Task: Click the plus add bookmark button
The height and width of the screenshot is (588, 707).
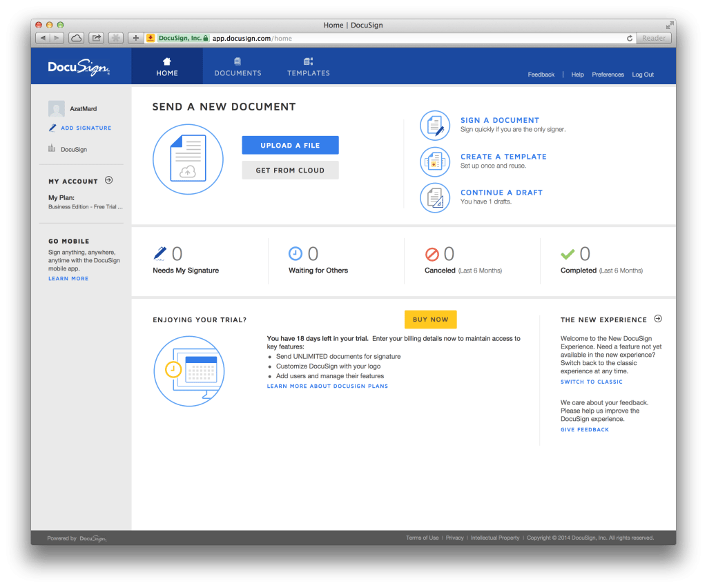Action: [x=136, y=38]
